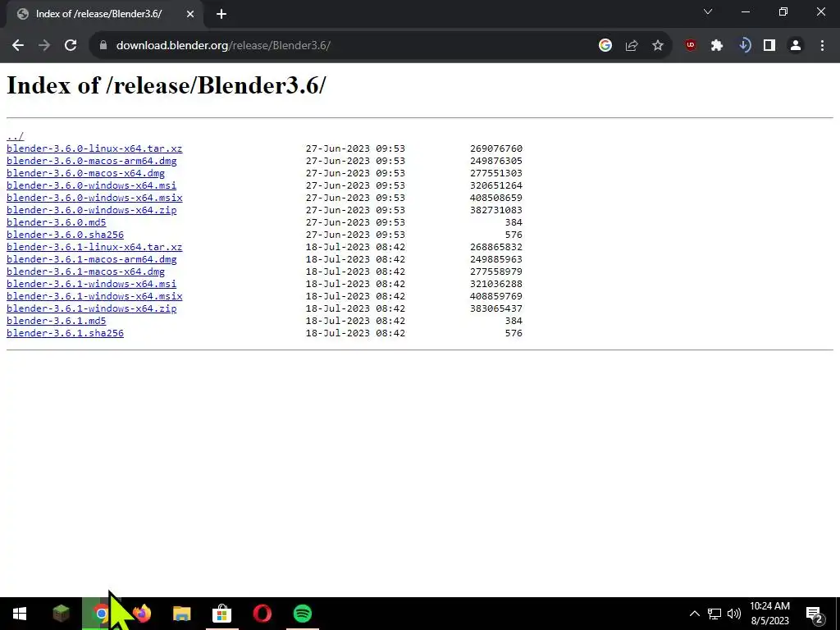Viewport: 840px width, 630px height.
Task: Click the file size 408859769
Action: tap(496, 296)
